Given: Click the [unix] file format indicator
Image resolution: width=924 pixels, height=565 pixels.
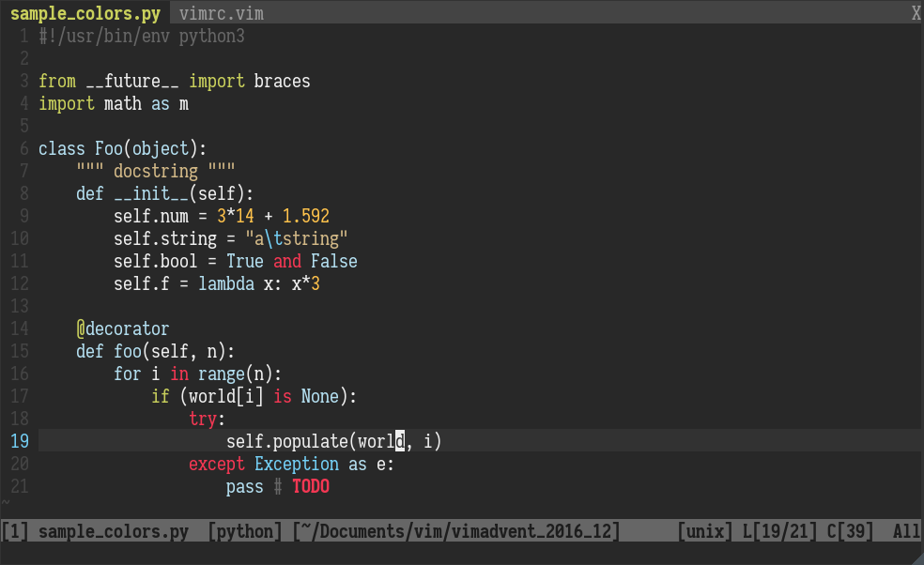Looking at the screenshot, I should click(x=704, y=531).
